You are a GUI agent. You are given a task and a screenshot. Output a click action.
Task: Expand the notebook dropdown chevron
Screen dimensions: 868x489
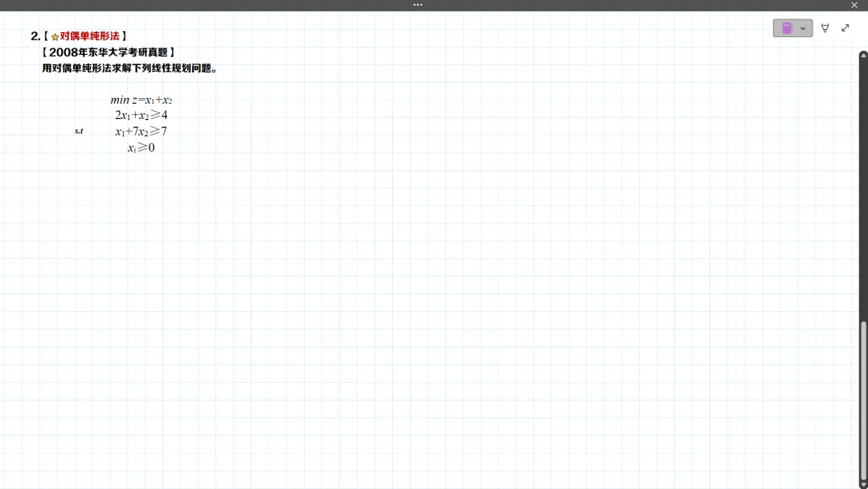tap(803, 28)
